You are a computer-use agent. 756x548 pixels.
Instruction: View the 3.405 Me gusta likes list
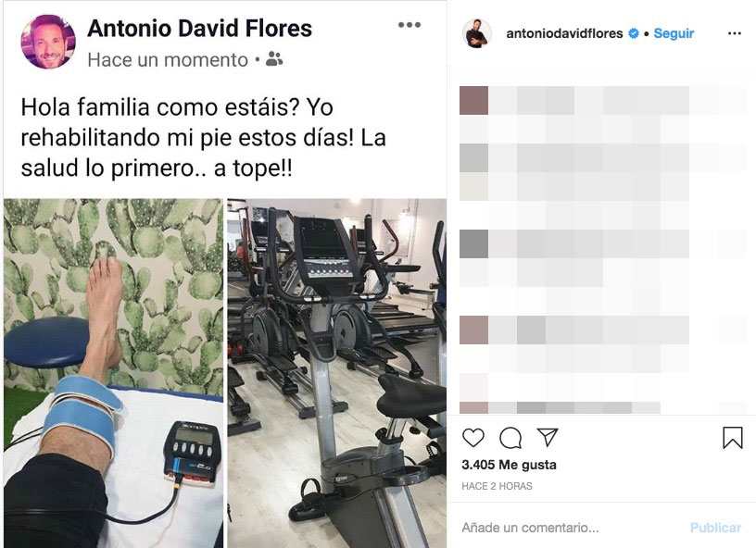click(x=509, y=465)
